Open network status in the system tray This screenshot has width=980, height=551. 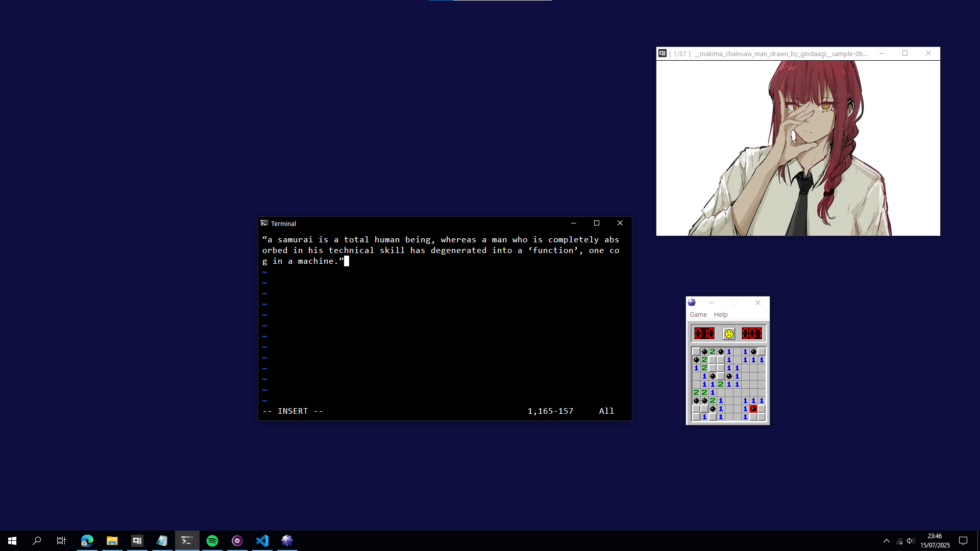pos(899,541)
